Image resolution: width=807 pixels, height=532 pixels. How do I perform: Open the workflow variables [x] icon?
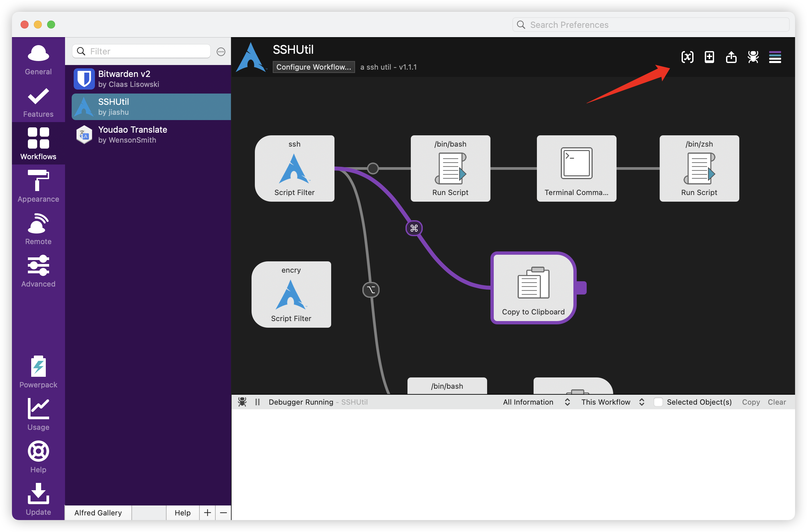[x=687, y=57]
